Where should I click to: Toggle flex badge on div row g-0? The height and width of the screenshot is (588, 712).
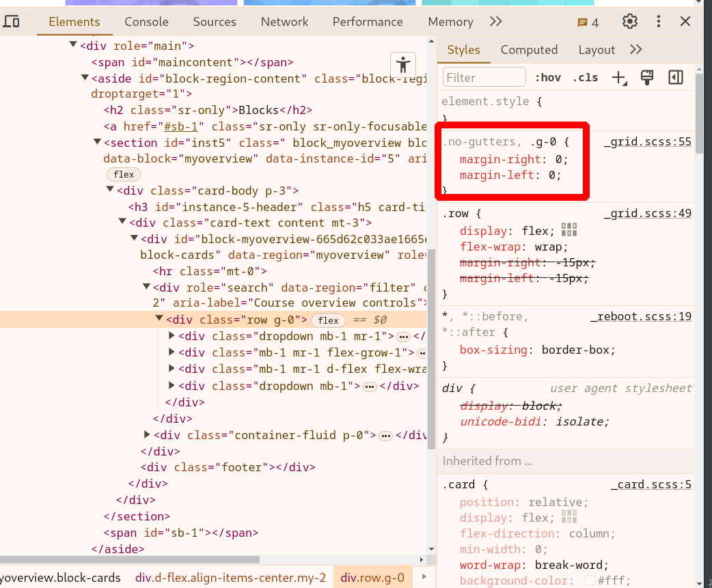click(328, 320)
